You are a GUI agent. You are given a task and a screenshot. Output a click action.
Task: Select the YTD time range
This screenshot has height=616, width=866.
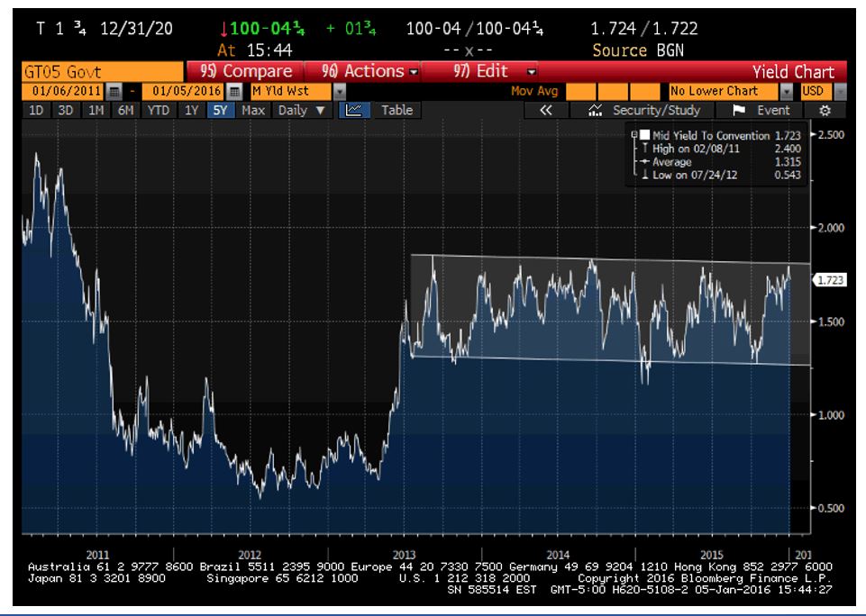158,110
